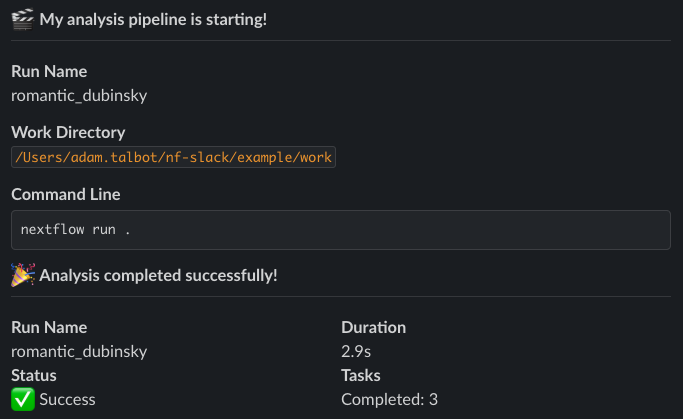Screen dimensions: 683x419
Task: Click romantic_dubinsky in the starting message
Action: click(79, 95)
